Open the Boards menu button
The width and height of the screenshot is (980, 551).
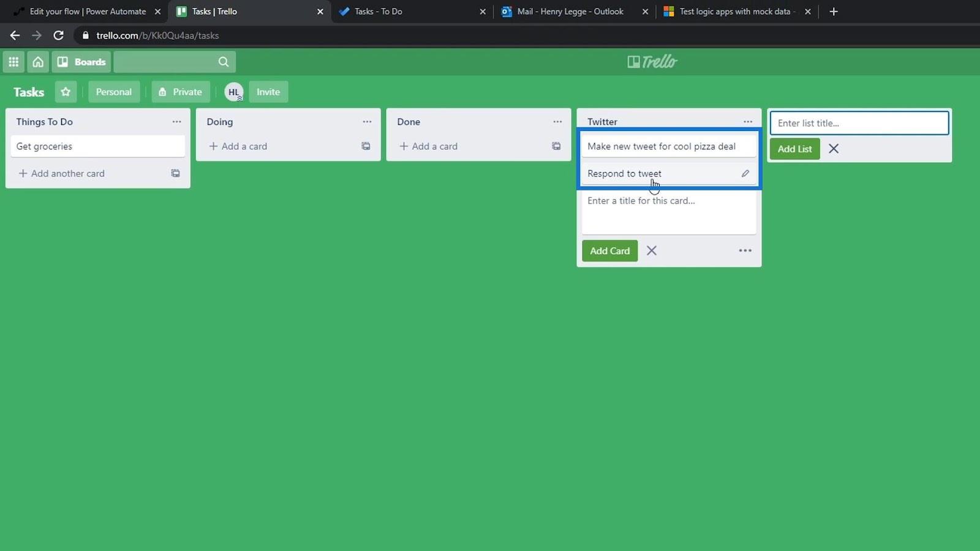click(81, 62)
